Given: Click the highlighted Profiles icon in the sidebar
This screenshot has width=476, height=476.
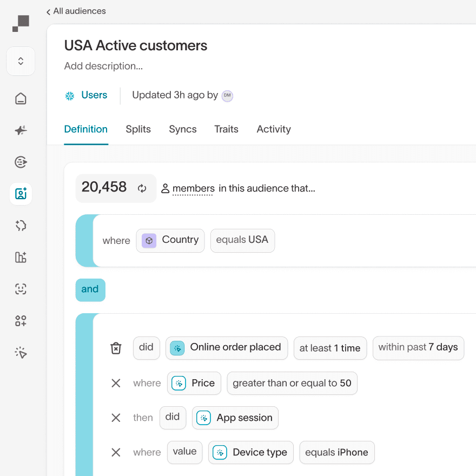Looking at the screenshot, I should (x=21, y=194).
